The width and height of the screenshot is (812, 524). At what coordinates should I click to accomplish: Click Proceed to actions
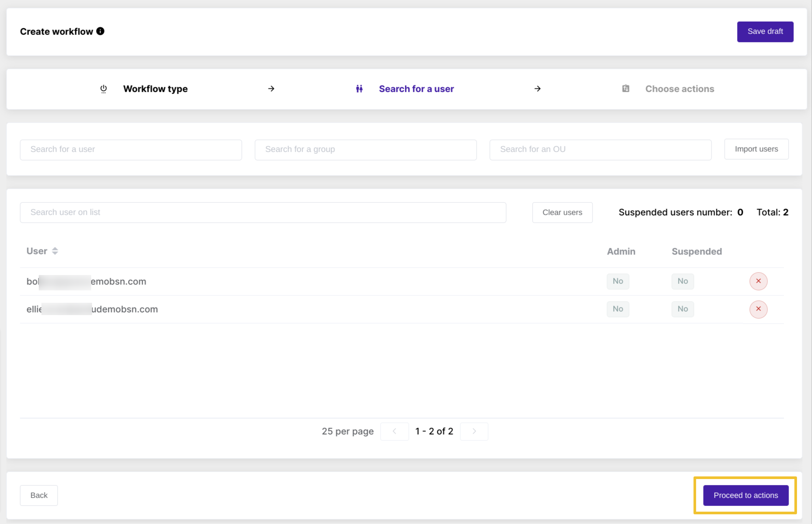tap(745, 495)
